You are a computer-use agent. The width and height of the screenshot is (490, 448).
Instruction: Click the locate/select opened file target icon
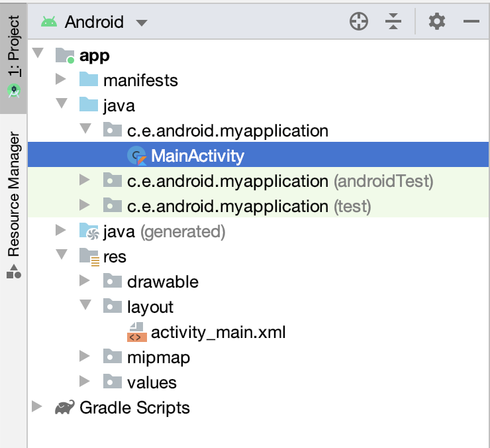(358, 22)
